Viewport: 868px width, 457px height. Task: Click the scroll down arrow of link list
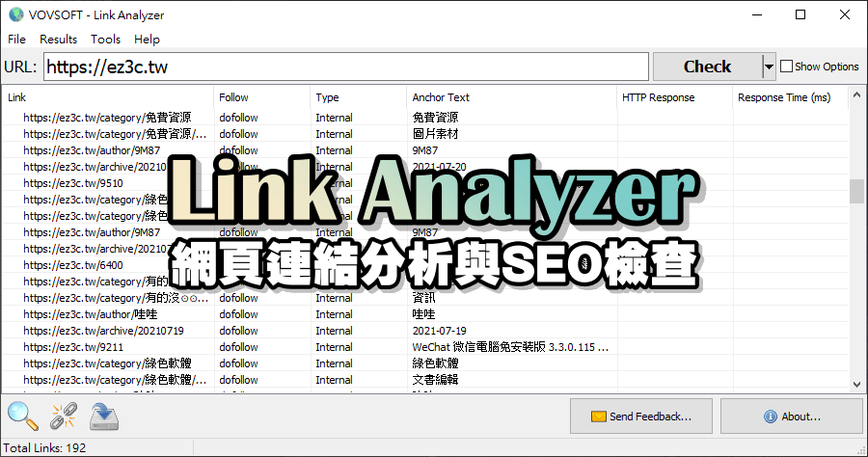pyautogui.click(x=857, y=385)
